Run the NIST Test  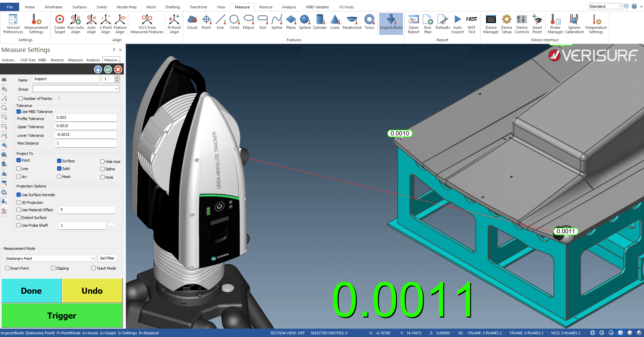pyautogui.click(x=472, y=24)
